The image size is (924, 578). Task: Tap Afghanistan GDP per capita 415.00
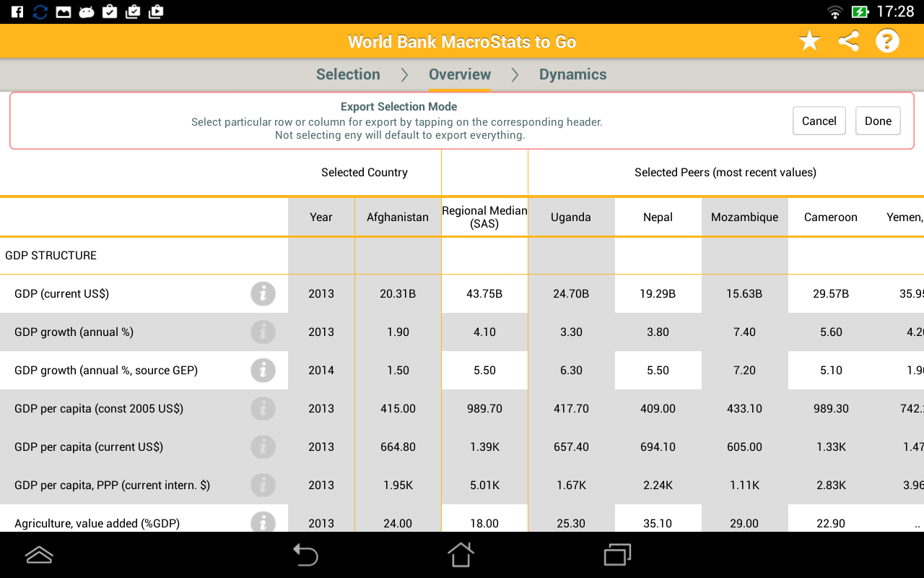coord(398,408)
